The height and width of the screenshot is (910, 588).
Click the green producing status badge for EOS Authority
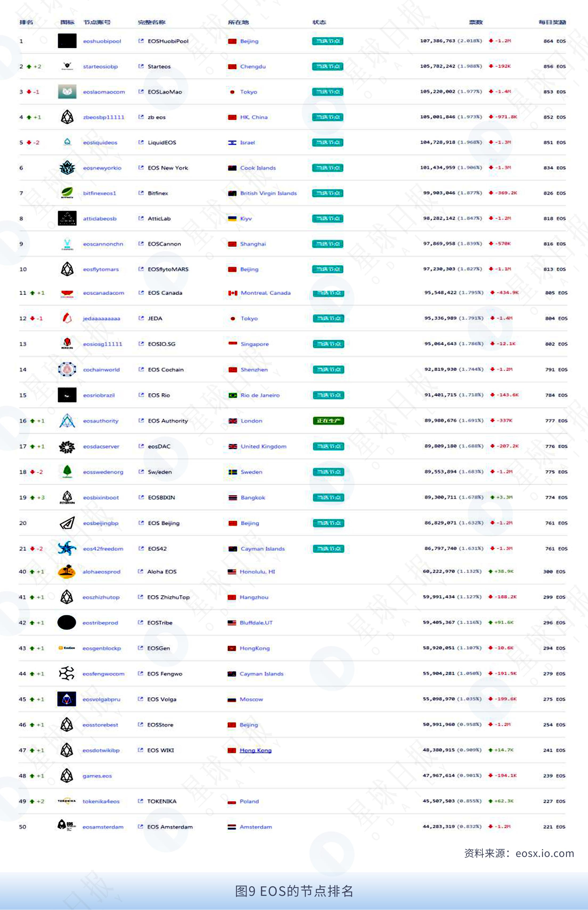[328, 420]
